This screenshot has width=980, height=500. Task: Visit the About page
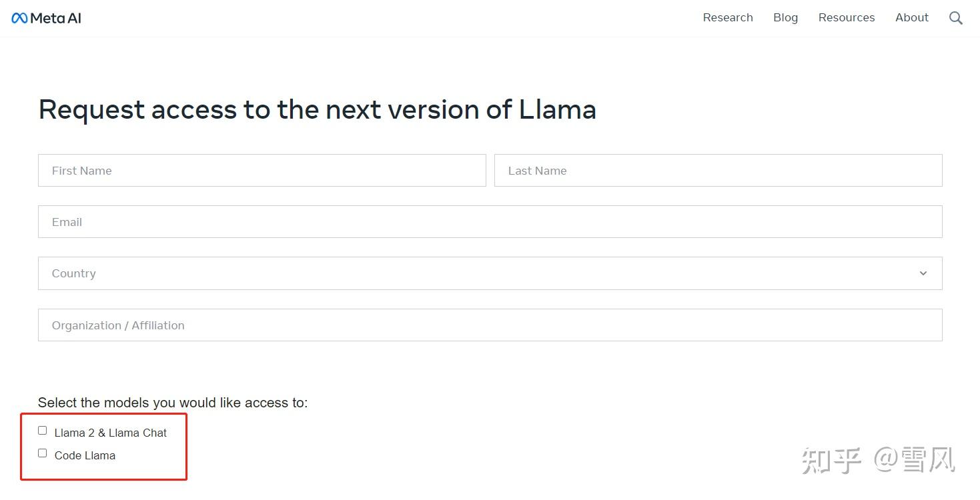tap(911, 17)
